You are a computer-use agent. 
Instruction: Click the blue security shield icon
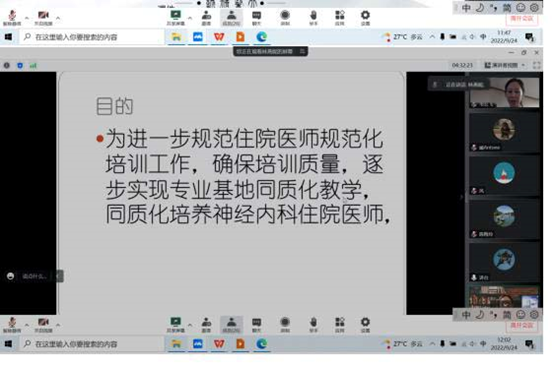pos(20,65)
